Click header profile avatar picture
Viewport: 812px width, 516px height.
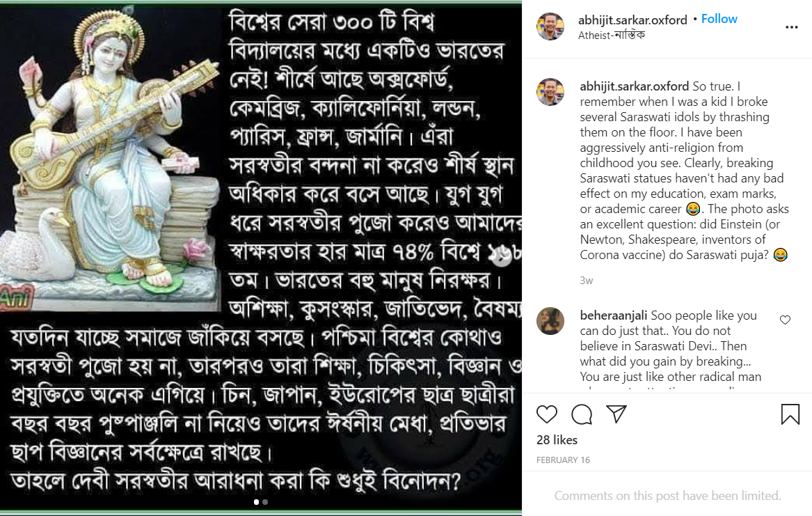[x=550, y=26]
